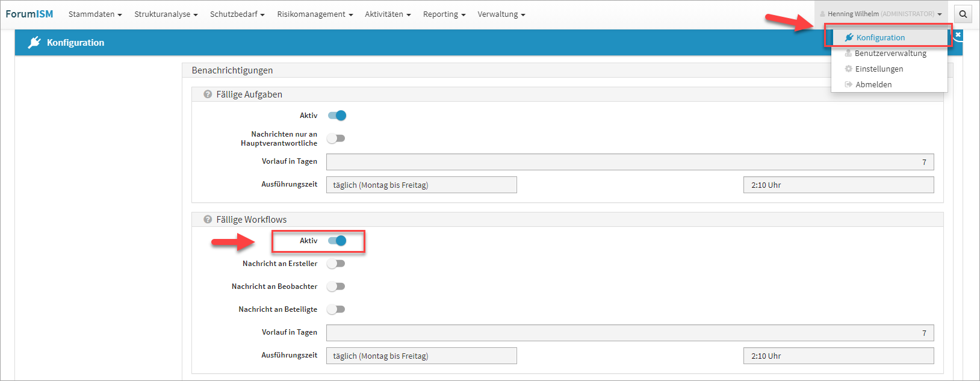The height and width of the screenshot is (381, 980).
Task: Disable Aktiv toggle under Fällige Workflows
Action: pos(337,241)
